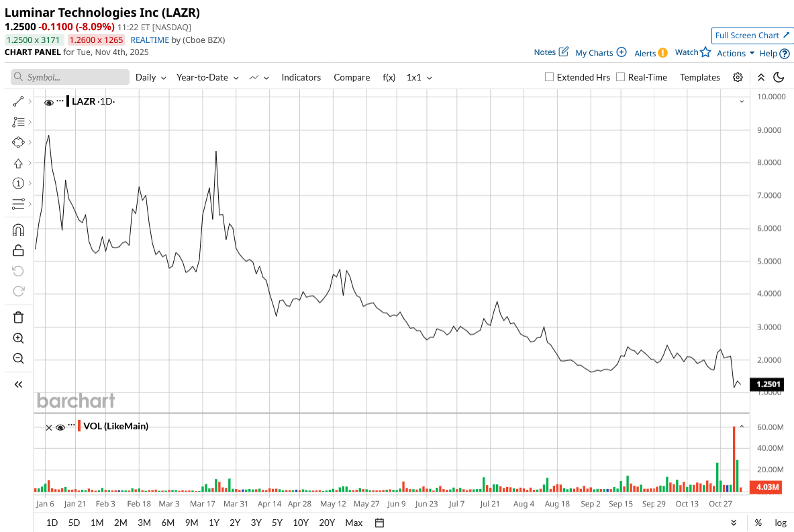Open Notes edit icon
The height and width of the screenshot is (532, 794).
(564, 52)
